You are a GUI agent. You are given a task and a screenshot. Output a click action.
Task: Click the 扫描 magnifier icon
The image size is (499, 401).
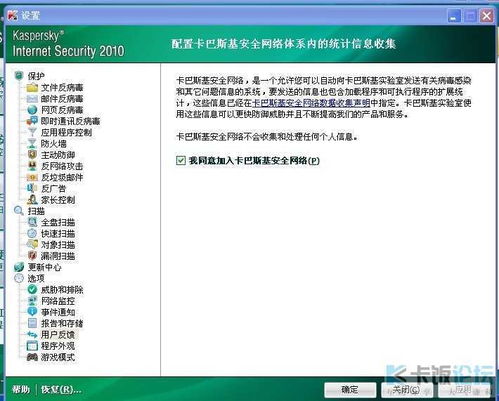pos(19,211)
